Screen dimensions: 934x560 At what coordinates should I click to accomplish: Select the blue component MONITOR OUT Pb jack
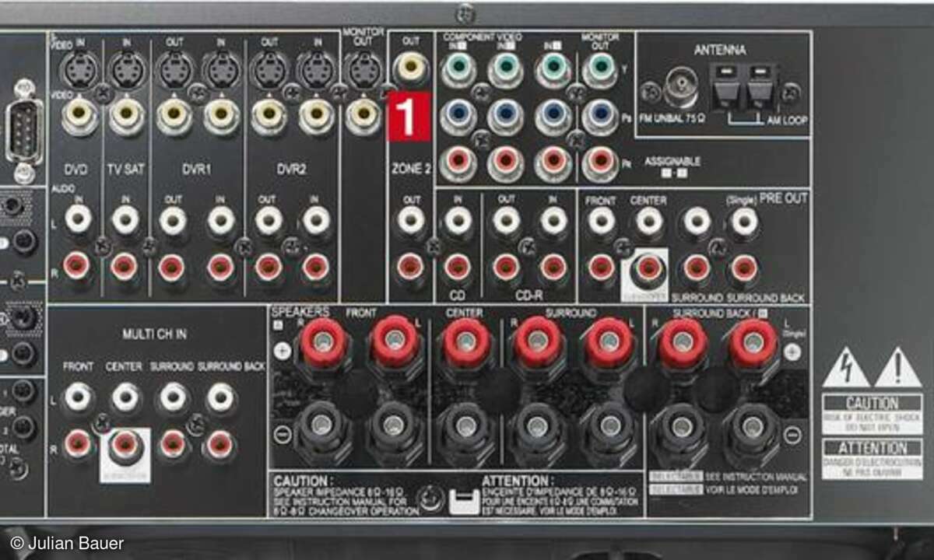click(x=600, y=117)
